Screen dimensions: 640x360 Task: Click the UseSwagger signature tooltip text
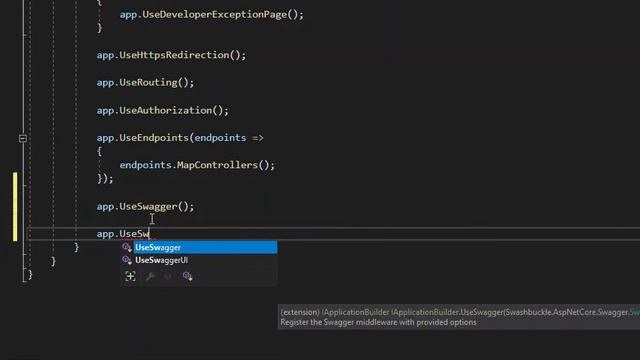(x=460, y=312)
